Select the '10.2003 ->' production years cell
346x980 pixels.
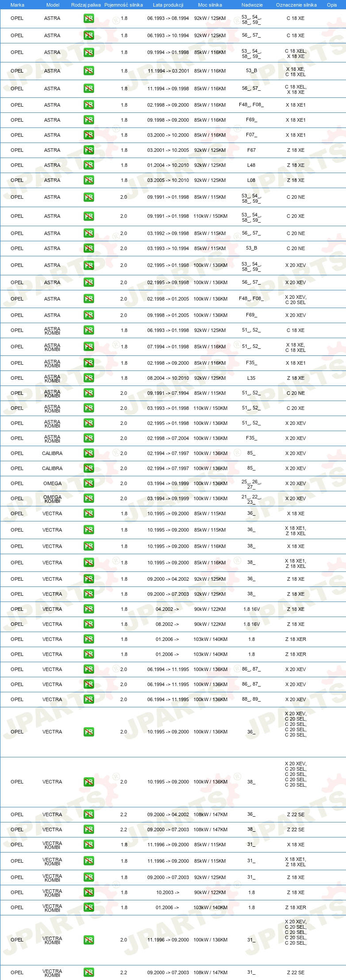tap(167, 892)
